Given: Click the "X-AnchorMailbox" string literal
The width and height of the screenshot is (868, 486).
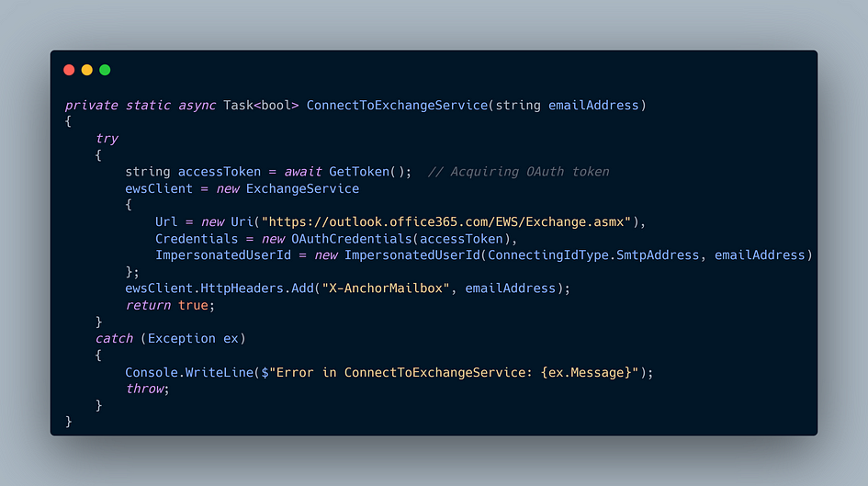Looking at the screenshot, I should pyautogui.click(x=386, y=288).
